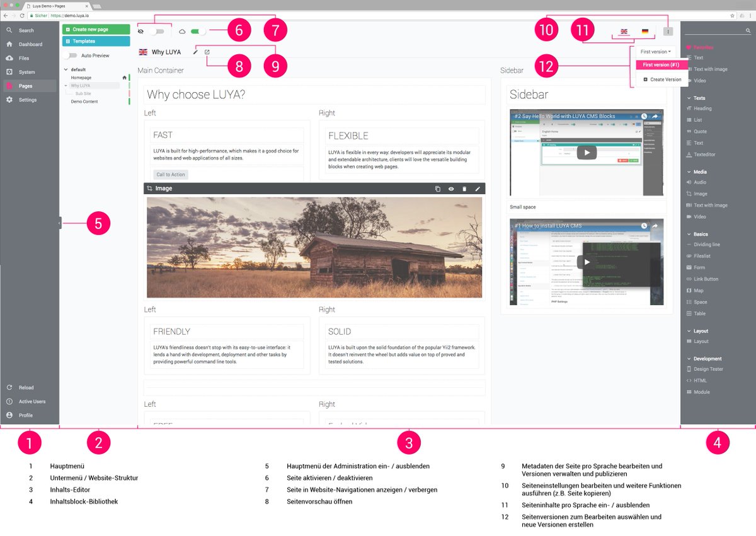Image resolution: width=756 pixels, height=536 pixels.
Task: Add the Quote block
Action: click(700, 132)
